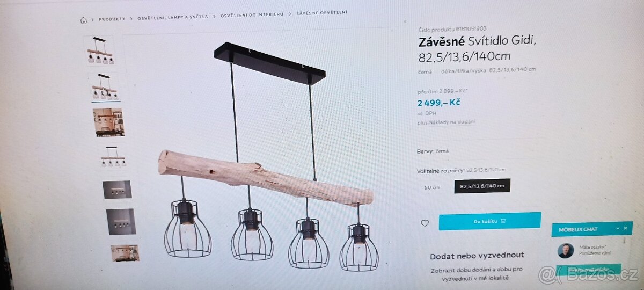Select the fourth small lamp thumbnail
Viewport: 644px width, 290px height.
pyautogui.click(x=114, y=156)
